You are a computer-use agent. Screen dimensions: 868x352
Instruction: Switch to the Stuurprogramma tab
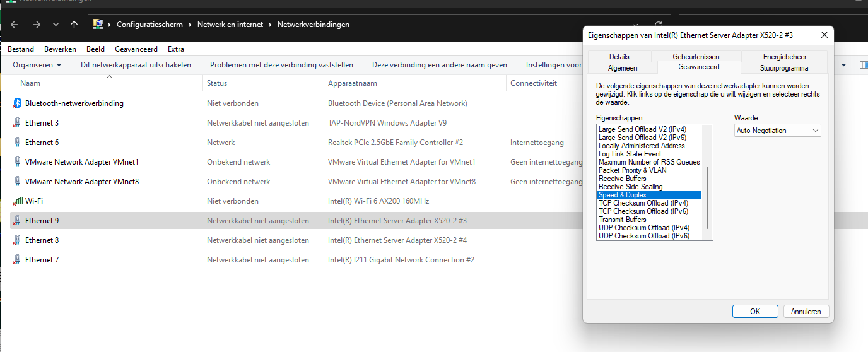784,68
